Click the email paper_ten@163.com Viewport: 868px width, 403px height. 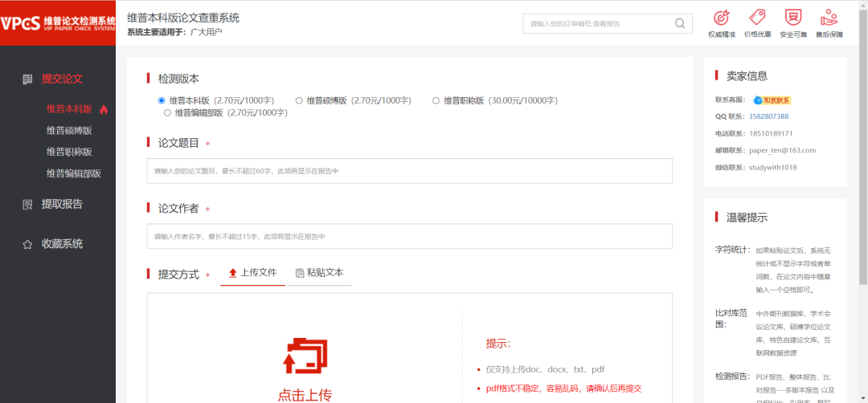tap(783, 150)
